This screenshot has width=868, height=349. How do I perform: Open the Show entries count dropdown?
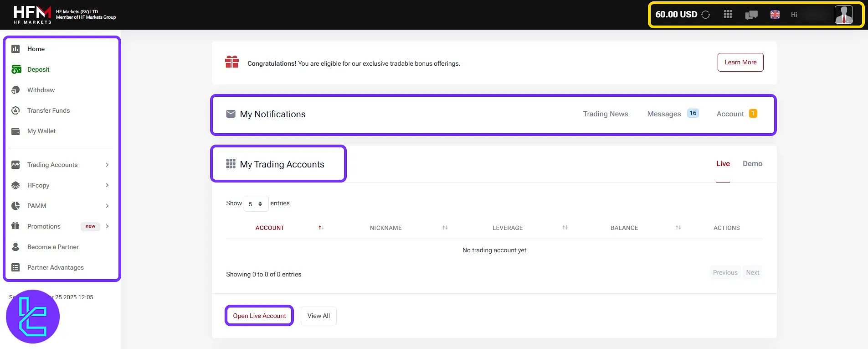tap(256, 204)
